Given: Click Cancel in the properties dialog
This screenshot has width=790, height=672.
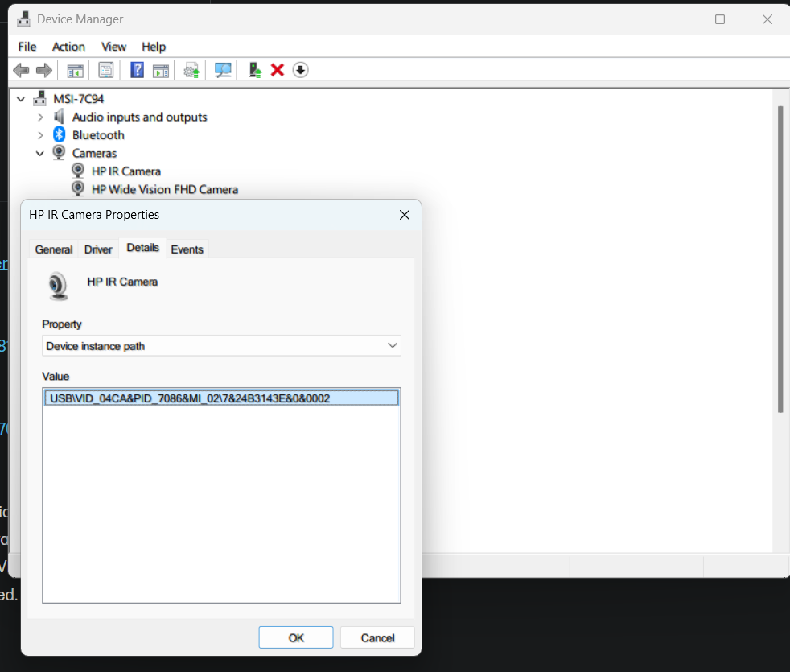Looking at the screenshot, I should click(x=377, y=637).
